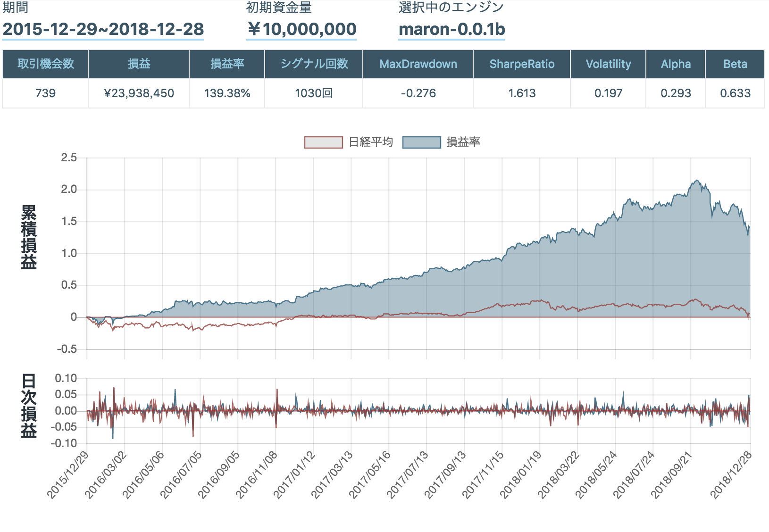This screenshot has height=532, width=769.
Task: Click the 2.5 cumulative y-axis tick
Action: (x=69, y=158)
